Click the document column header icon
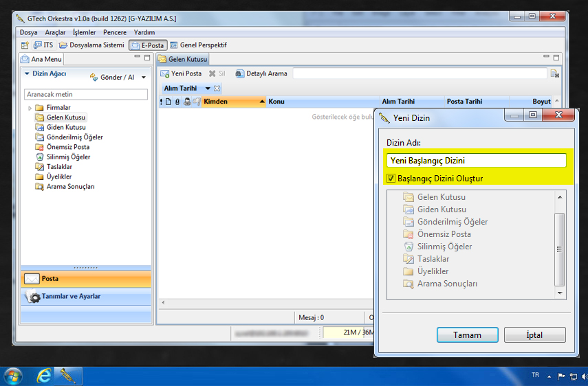Screen dimensions: 588x386 pos(168,102)
